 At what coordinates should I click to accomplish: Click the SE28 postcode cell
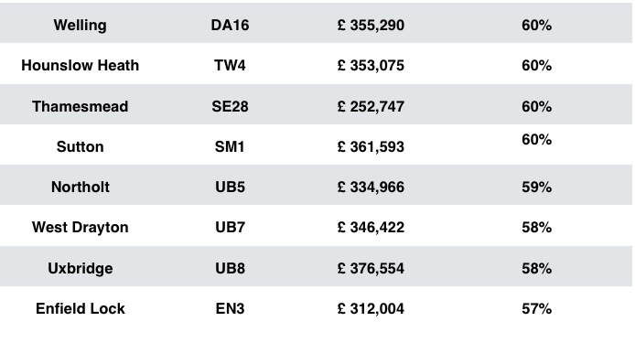coord(230,106)
